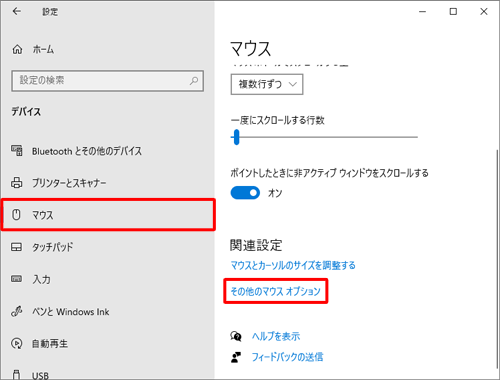Toggle inactive window scrolling switch
The width and height of the screenshot is (500, 380).
[245, 193]
